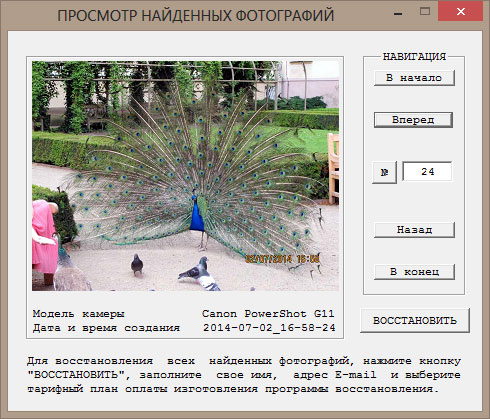Click the "Canon PowerShot G11" camera model text
The image size is (490, 419).
[268, 314]
